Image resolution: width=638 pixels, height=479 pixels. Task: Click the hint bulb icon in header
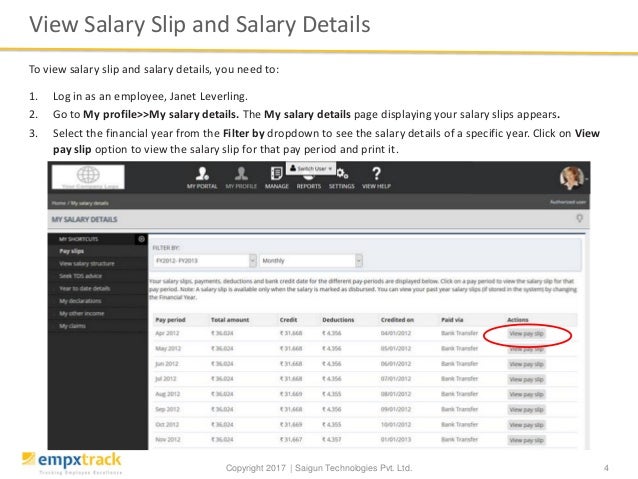(x=579, y=219)
